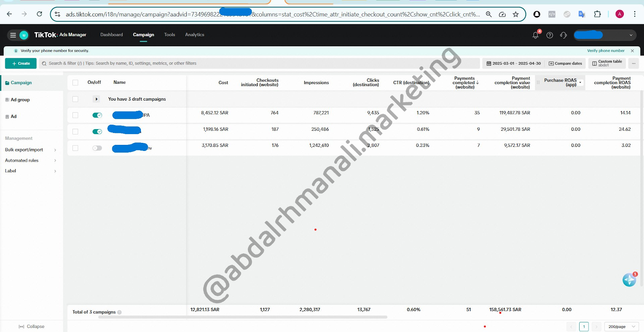
Task: Focus the Search & filter field
Action: tap(260, 63)
